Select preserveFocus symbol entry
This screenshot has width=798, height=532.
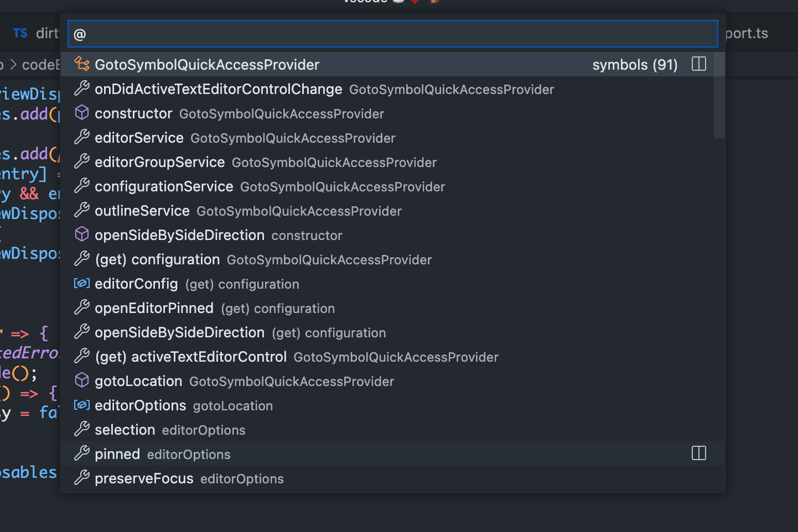pyautogui.click(x=144, y=478)
